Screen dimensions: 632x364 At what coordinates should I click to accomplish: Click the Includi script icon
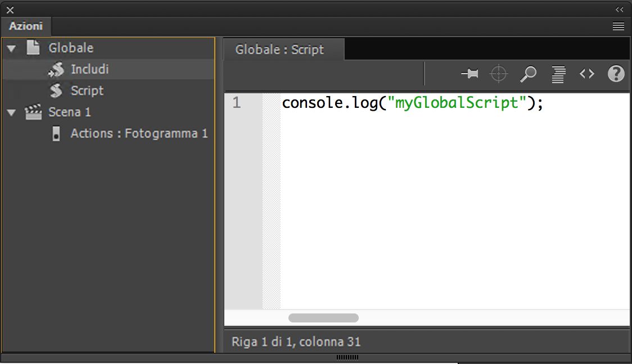(56, 70)
